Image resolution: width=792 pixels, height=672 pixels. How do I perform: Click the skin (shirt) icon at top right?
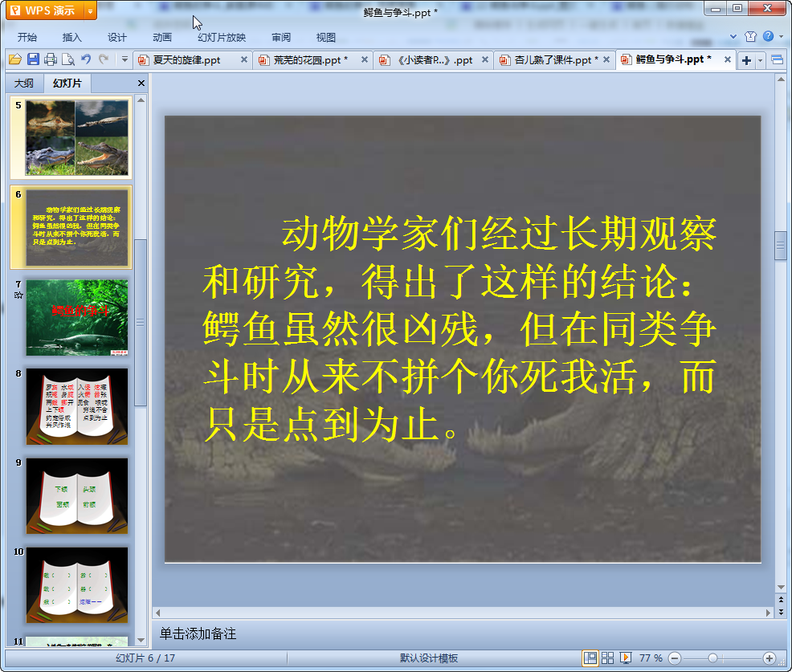click(750, 37)
